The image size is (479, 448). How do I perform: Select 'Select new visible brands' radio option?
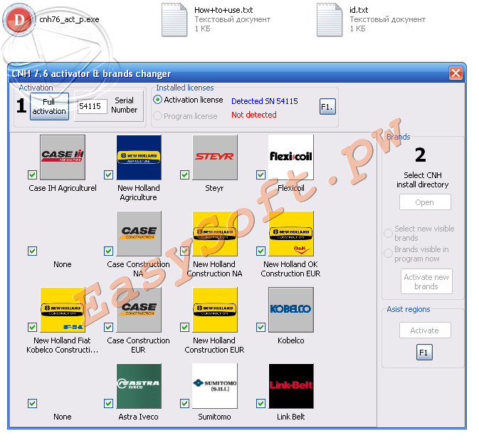coord(388,234)
